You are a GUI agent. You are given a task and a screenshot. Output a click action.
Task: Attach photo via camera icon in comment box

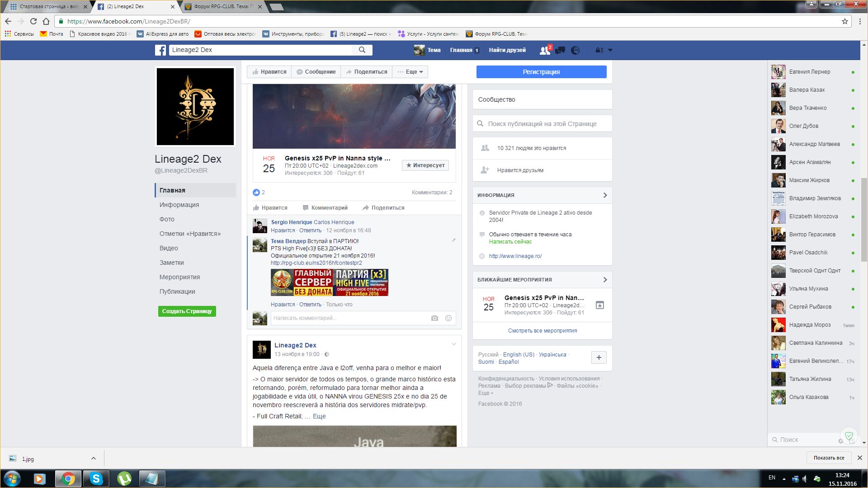[x=434, y=318]
